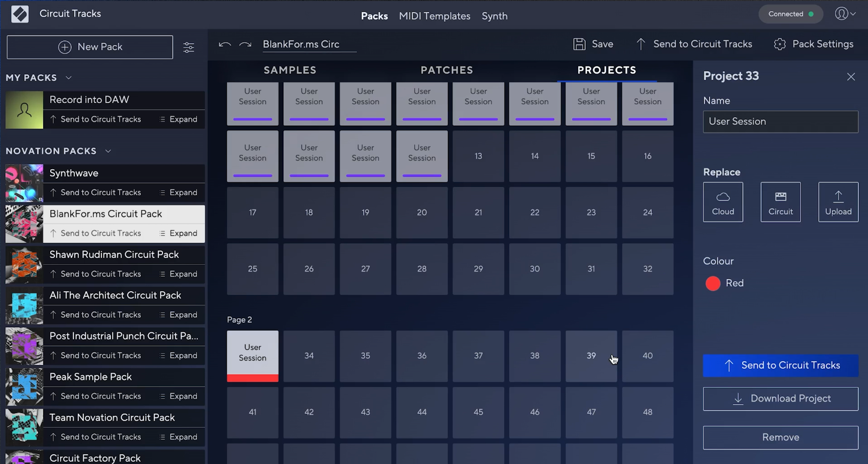Select project slot 25
Image resolution: width=868 pixels, height=464 pixels.
253,269
